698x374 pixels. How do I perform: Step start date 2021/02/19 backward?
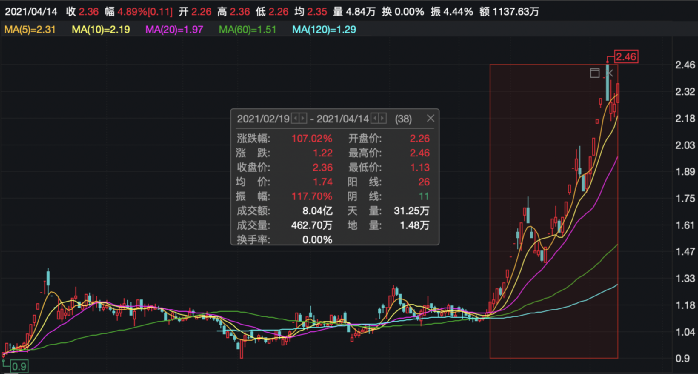[295, 118]
